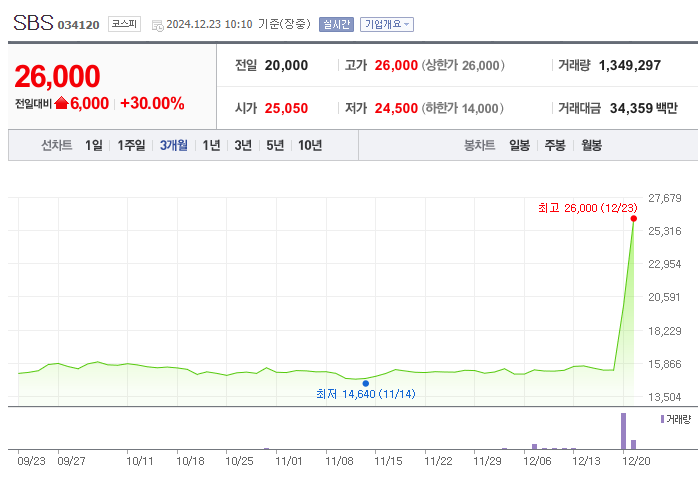Image resolution: width=698 pixels, height=477 pixels.
Task: Click the 거래량 value 1,349,297
Action: 630,65
